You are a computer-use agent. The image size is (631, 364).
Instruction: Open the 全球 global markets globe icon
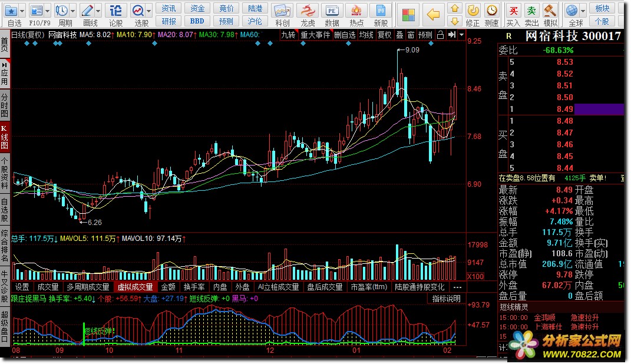click(572, 11)
